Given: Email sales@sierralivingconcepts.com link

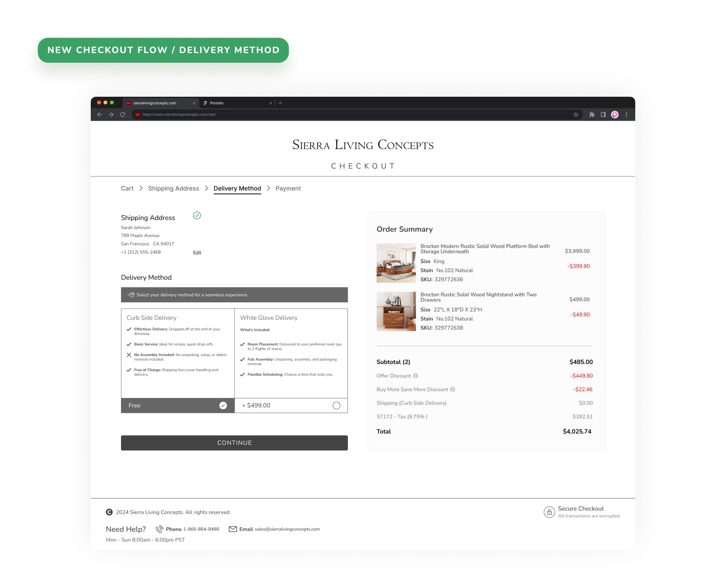Looking at the screenshot, I should (287, 529).
